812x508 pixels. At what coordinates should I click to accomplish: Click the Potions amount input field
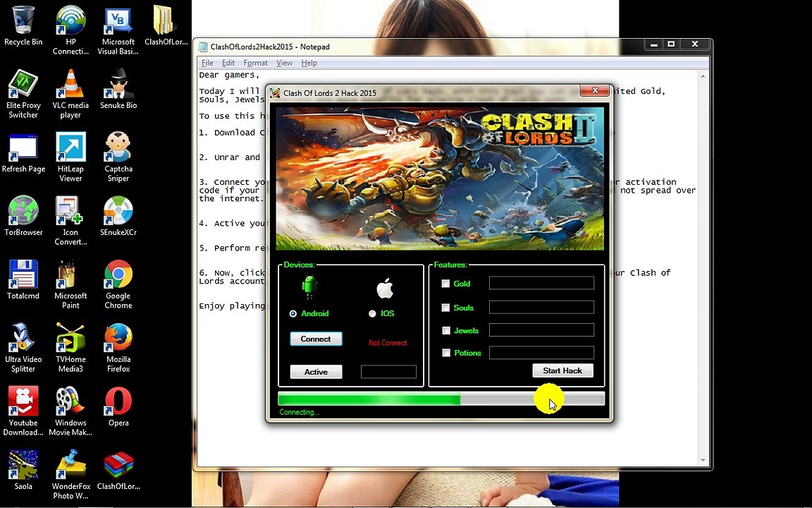pyautogui.click(x=541, y=353)
